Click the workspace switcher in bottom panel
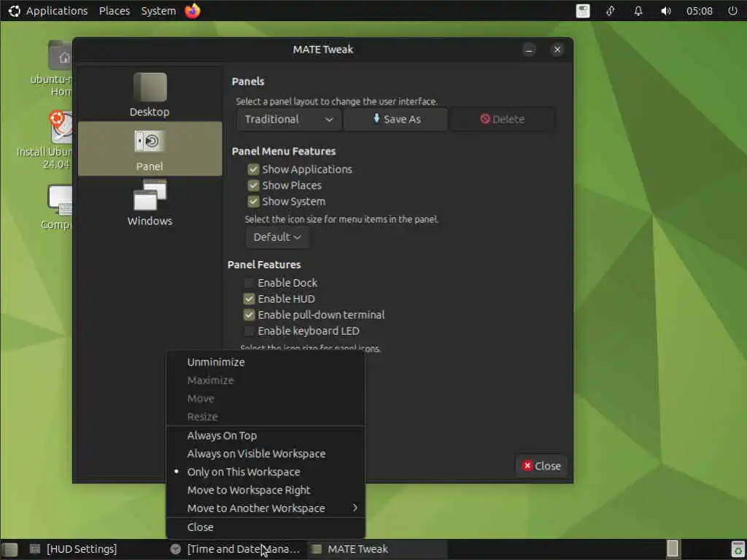The image size is (747, 560). tap(672, 549)
